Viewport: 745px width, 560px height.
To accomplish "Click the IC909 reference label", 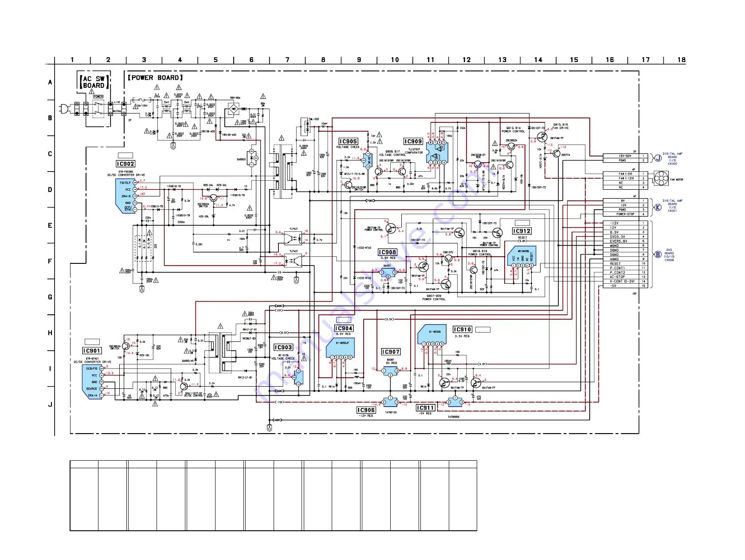I will 413,141.
